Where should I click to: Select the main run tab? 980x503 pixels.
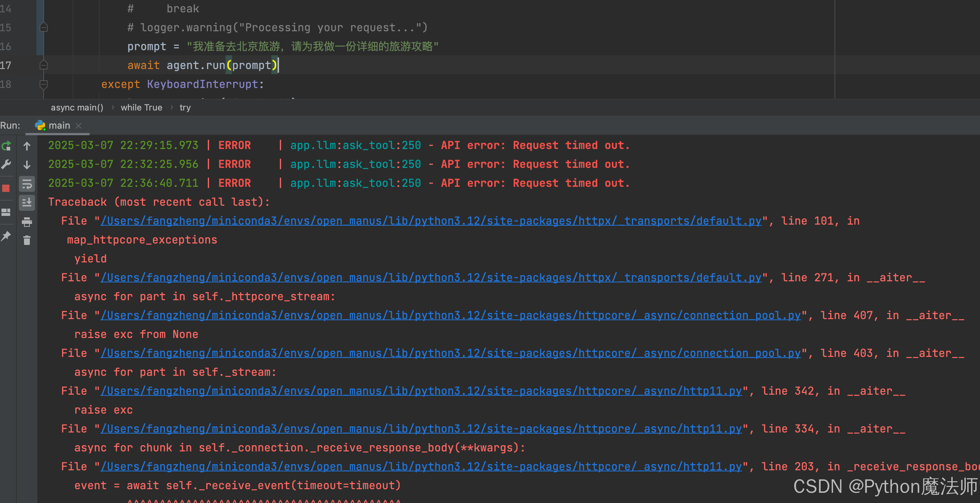pyautogui.click(x=59, y=125)
